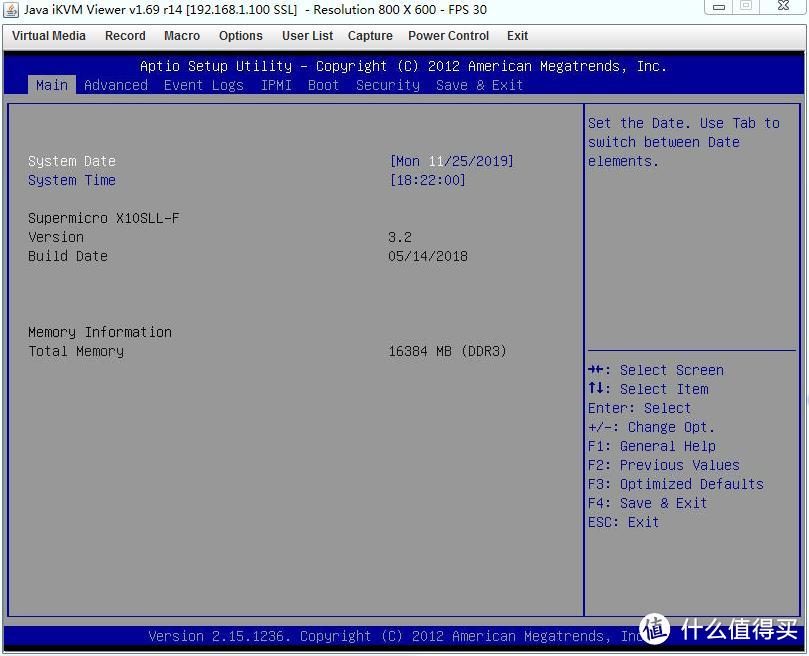The height and width of the screenshot is (656, 809).
Task: Open the Record menu
Action: pos(125,36)
